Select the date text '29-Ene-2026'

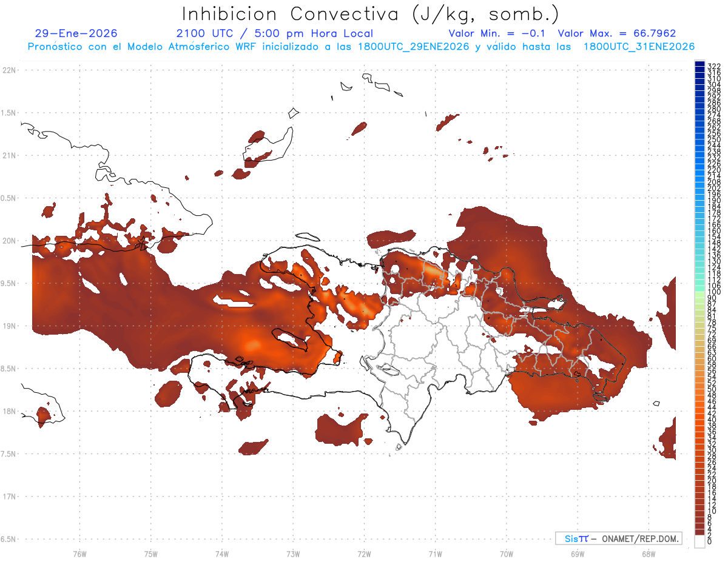click(x=76, y=33)
